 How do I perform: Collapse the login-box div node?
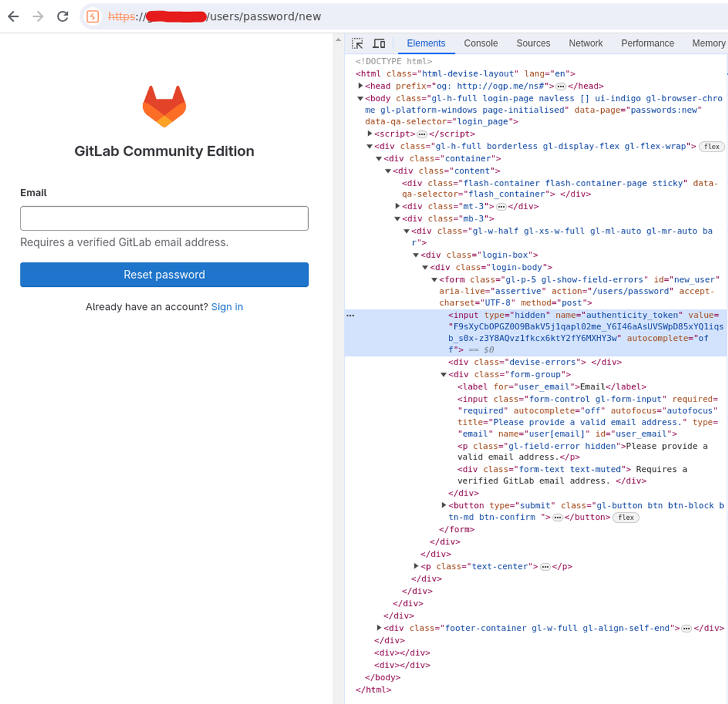tap(416, 255)
